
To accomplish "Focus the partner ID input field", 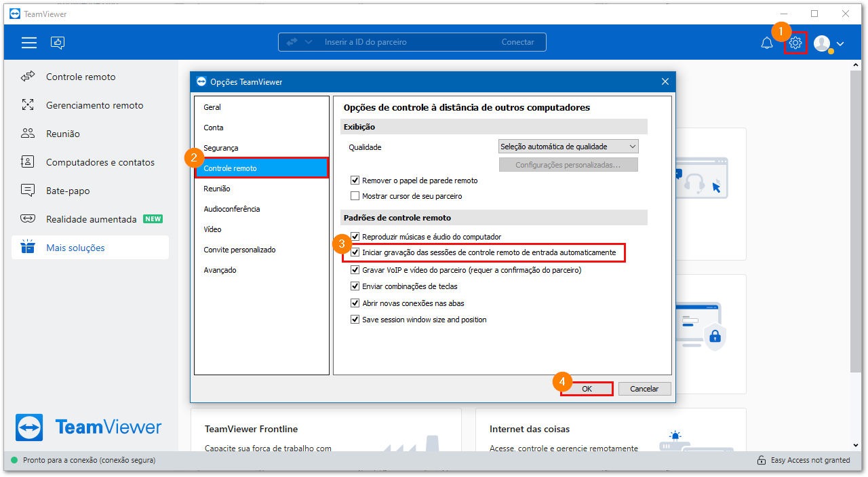I will 407,42.
